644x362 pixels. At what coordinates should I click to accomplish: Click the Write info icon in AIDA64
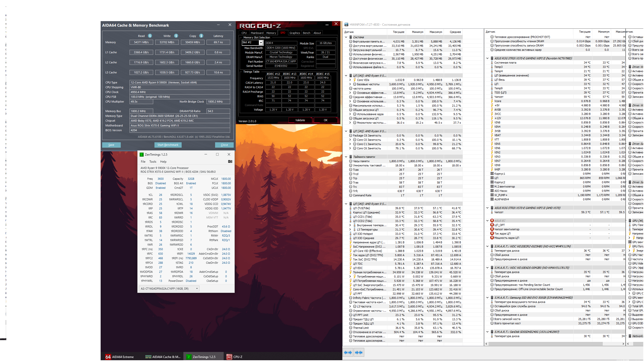pos(176,36)
